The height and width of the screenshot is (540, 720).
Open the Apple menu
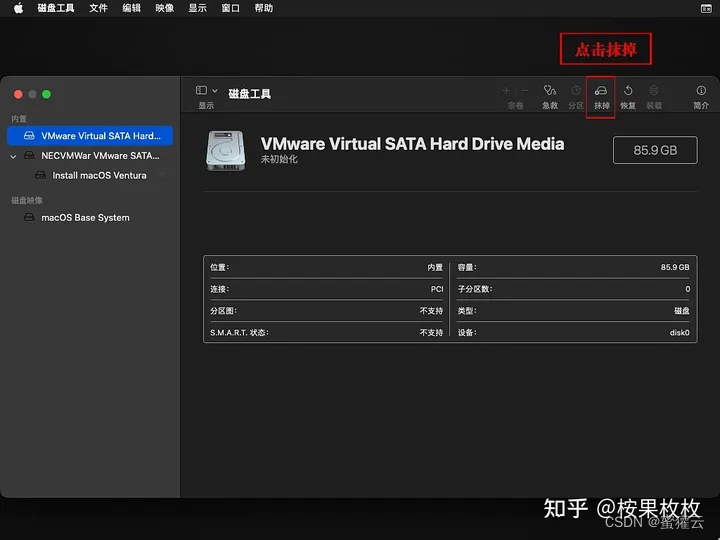pyautogui.click(x=18, y=8)
